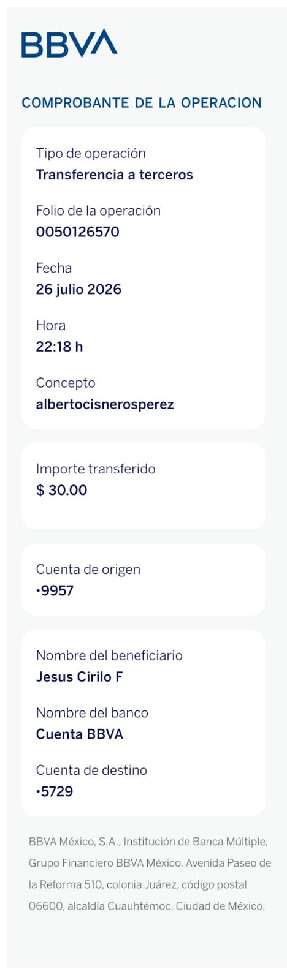Click the Transferencia a terceros value
The height and width of the screenshot is (980, 287).
click(x=115, y=175)
